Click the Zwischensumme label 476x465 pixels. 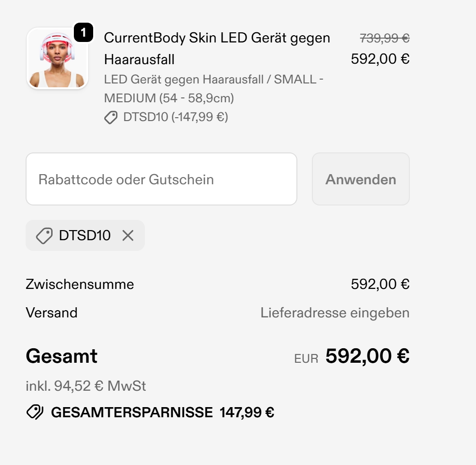tap(80, 284)
